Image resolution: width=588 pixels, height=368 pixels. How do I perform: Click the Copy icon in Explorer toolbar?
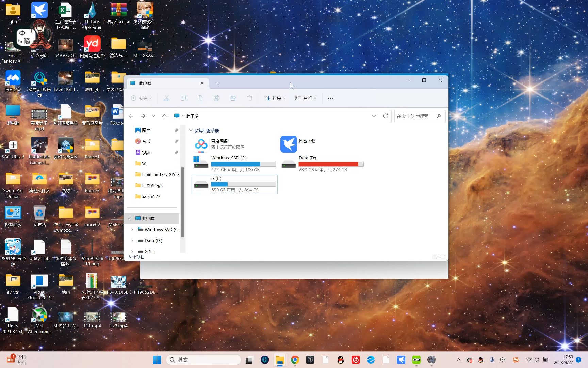pos(183,98)
